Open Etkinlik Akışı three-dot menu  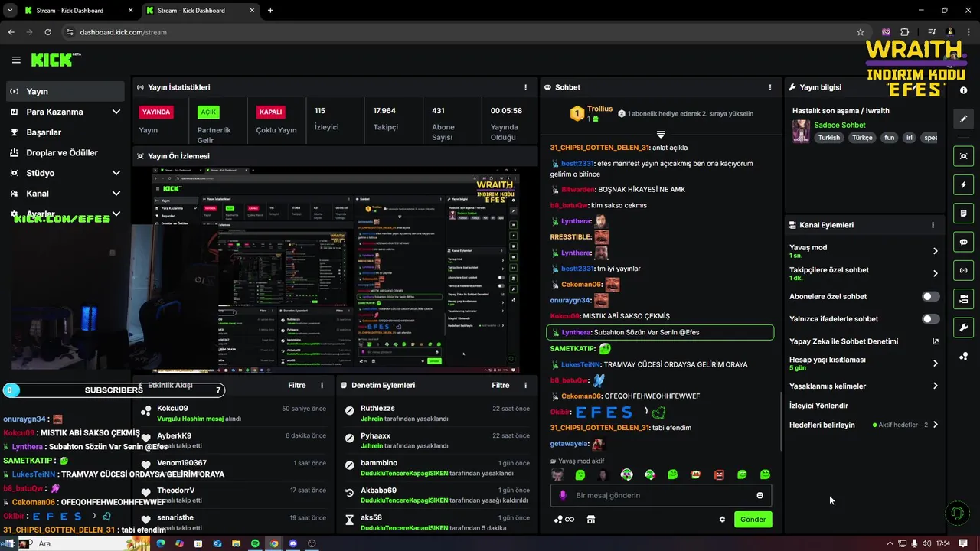(322, 386)
